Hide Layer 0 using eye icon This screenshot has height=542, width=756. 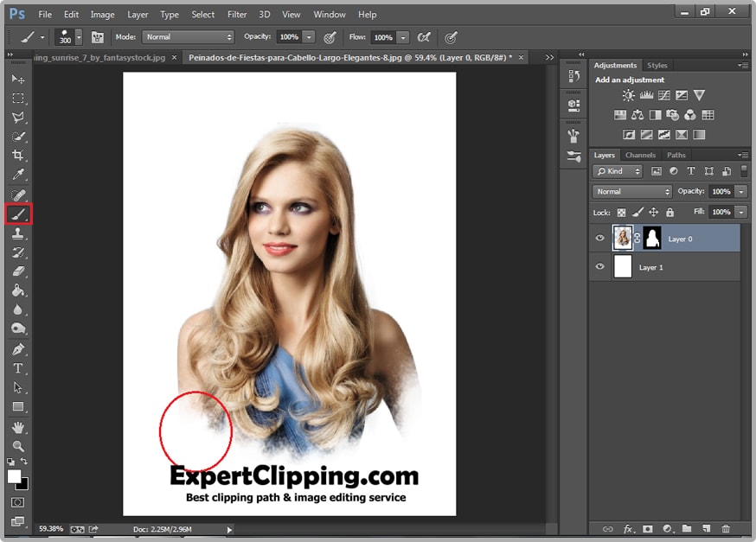tap(599, 239)
